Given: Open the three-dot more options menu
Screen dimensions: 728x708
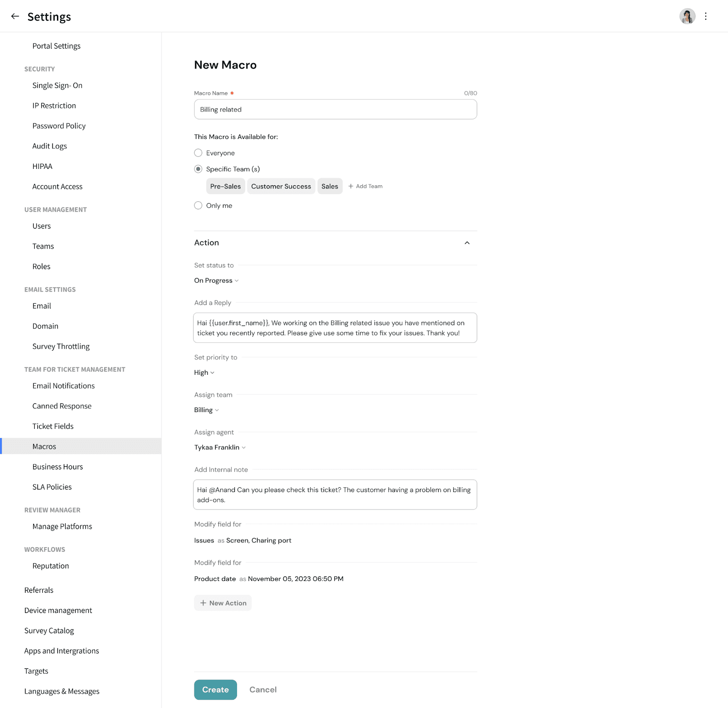Looking at the screenshot, I should tap(706, 16).
